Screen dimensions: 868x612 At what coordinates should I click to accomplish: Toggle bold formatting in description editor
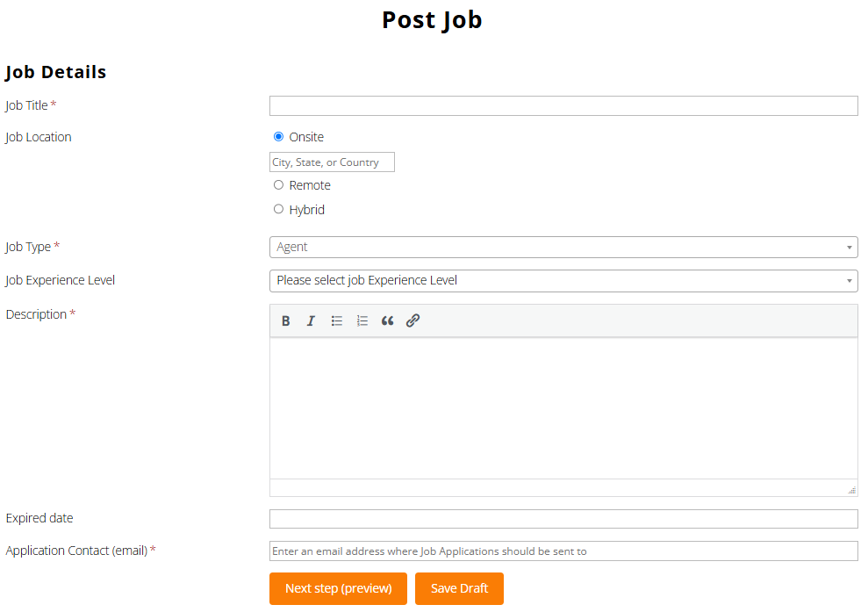click(x=285, y=320)
